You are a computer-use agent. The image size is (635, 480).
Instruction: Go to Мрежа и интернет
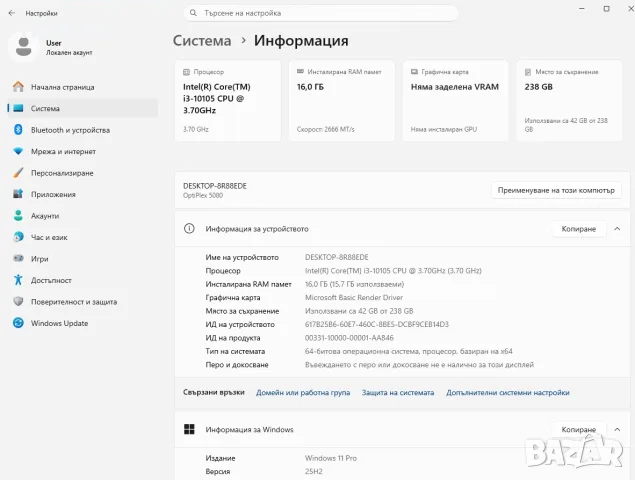[x=83, y=151]
